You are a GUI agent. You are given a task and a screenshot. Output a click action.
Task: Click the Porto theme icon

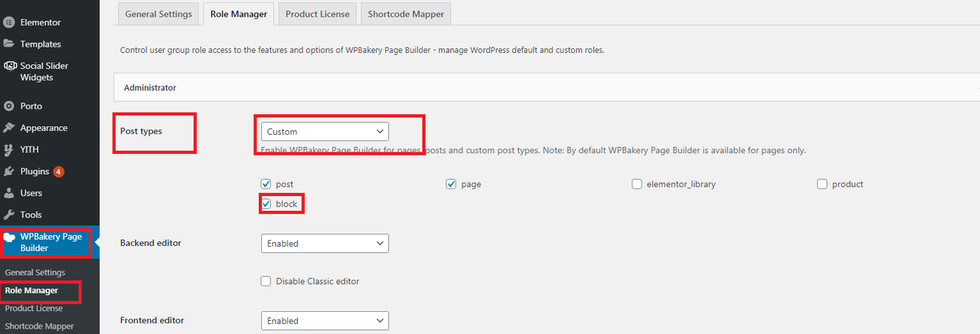point(8,106)
